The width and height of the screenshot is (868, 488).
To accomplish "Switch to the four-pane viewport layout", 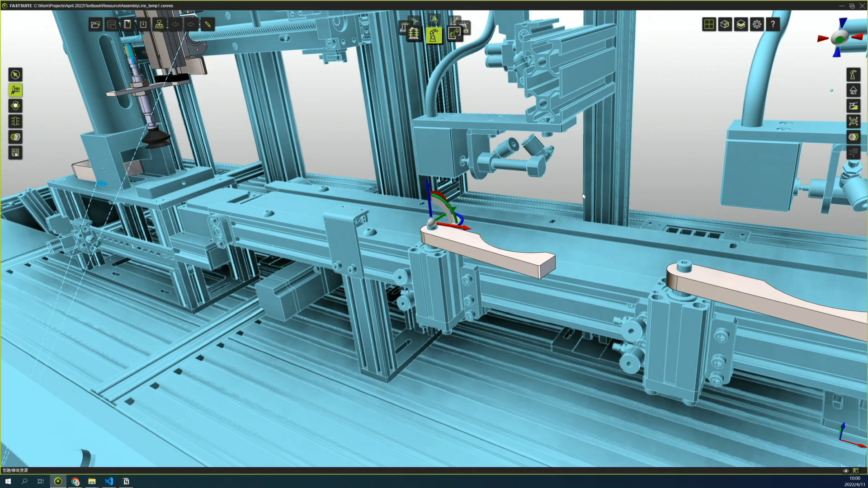I will click(x=709, y=24).
